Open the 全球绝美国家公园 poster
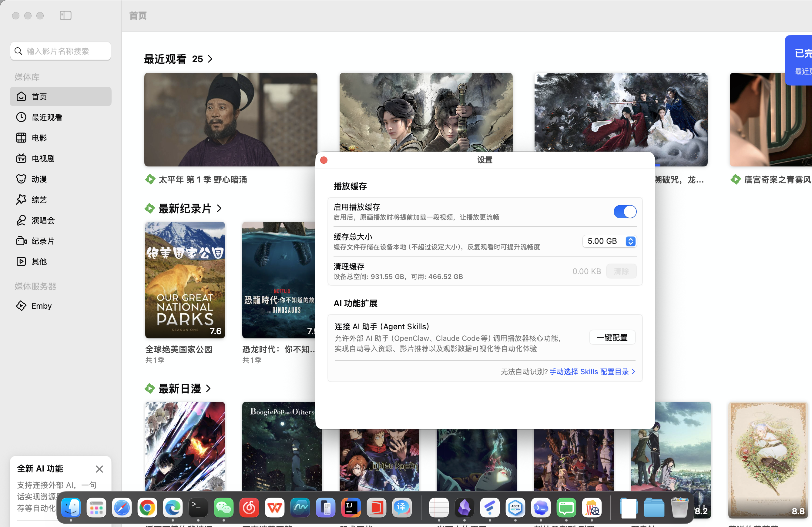 [185, 280]
